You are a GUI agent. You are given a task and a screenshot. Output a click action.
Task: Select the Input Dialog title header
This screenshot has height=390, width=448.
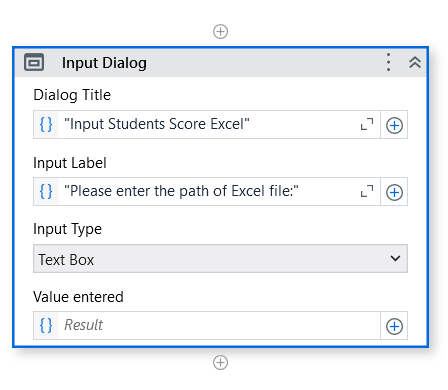104,63
